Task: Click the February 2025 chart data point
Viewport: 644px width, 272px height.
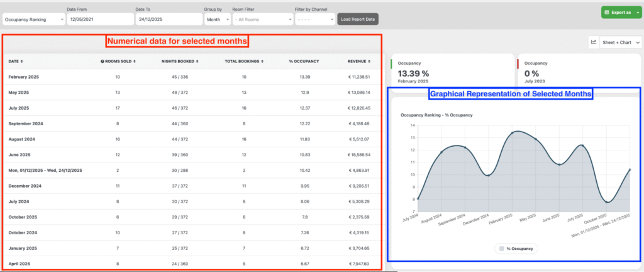Action: (x=513, y=133)
